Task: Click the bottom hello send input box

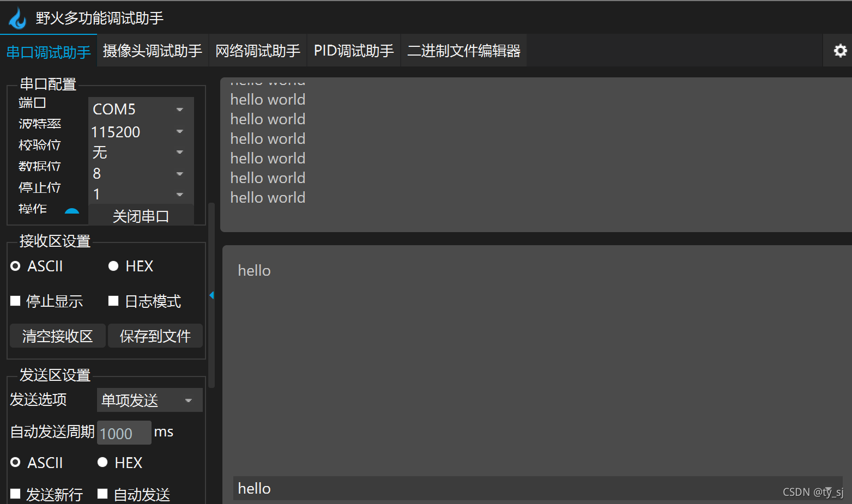Action: coord(538,488)
